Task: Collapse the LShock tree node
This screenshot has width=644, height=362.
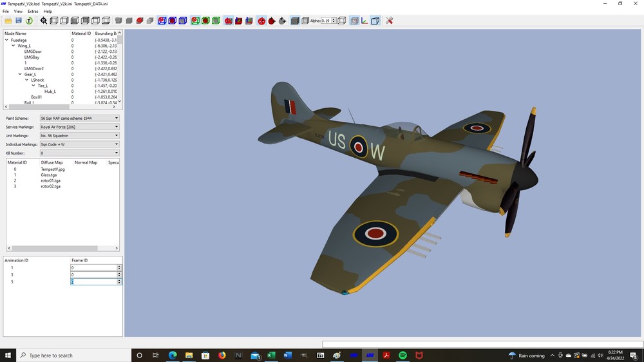Action: coord(26,80)
